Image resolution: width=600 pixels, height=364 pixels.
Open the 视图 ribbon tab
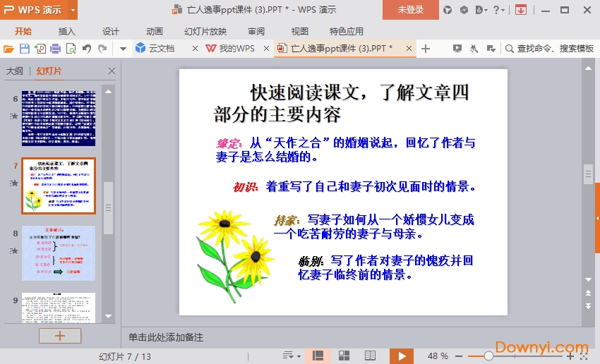coord(299,31)
